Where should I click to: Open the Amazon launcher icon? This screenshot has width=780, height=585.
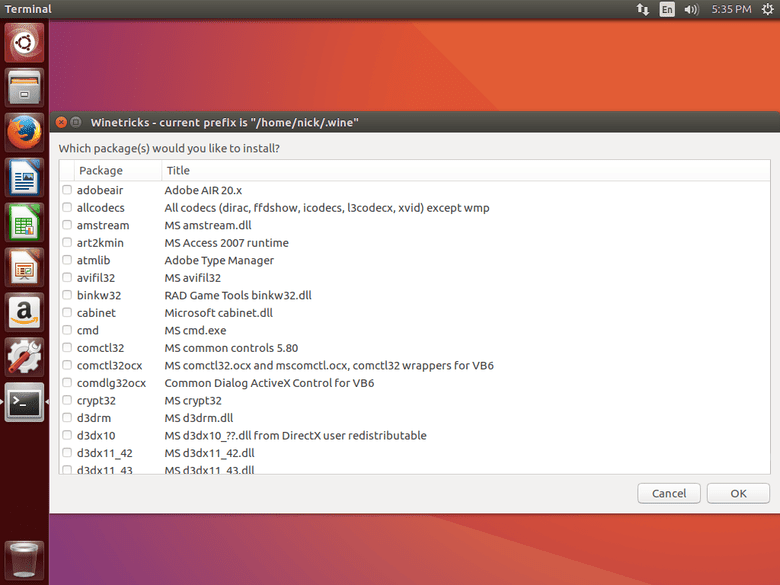pos(24,312)
